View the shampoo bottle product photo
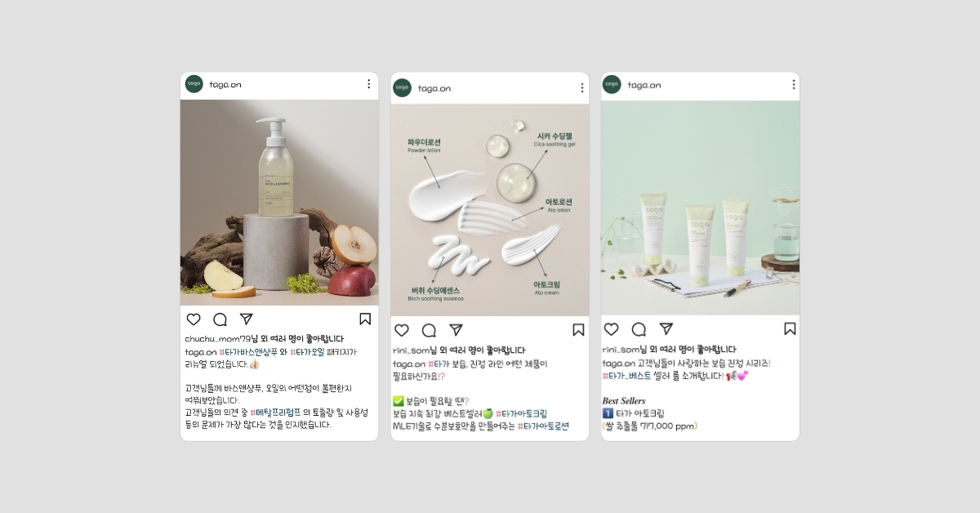The image size is (980, 513). pos(279,203)
